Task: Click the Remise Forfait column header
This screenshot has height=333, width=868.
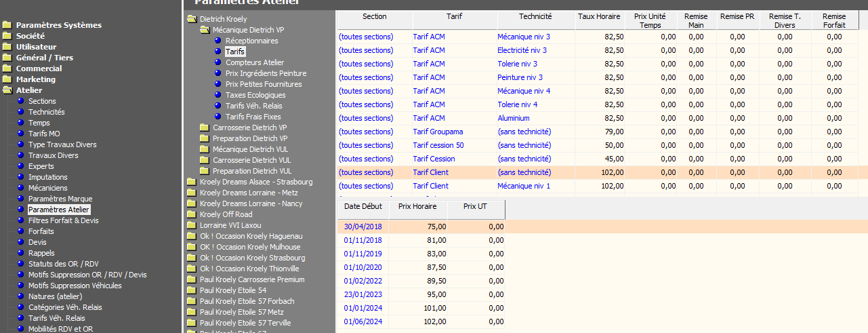Action: pyautogui.click(x=834, y=20)
